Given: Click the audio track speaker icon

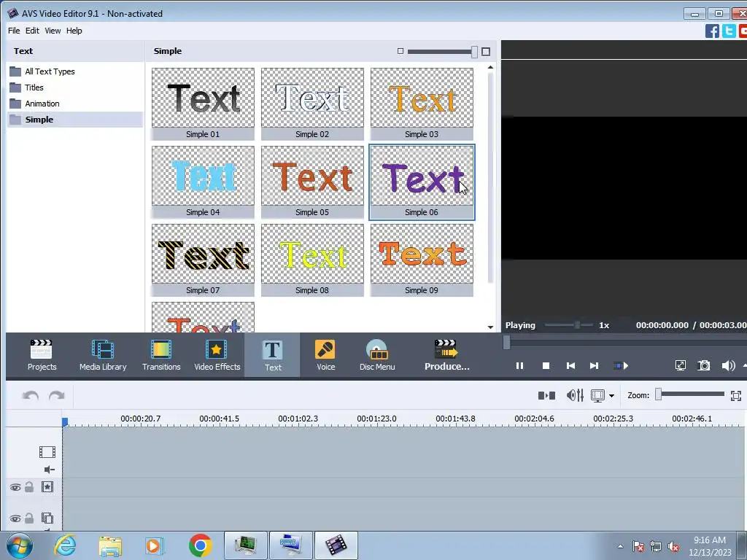Looking at the screenshot, I should tap(49, 470).
